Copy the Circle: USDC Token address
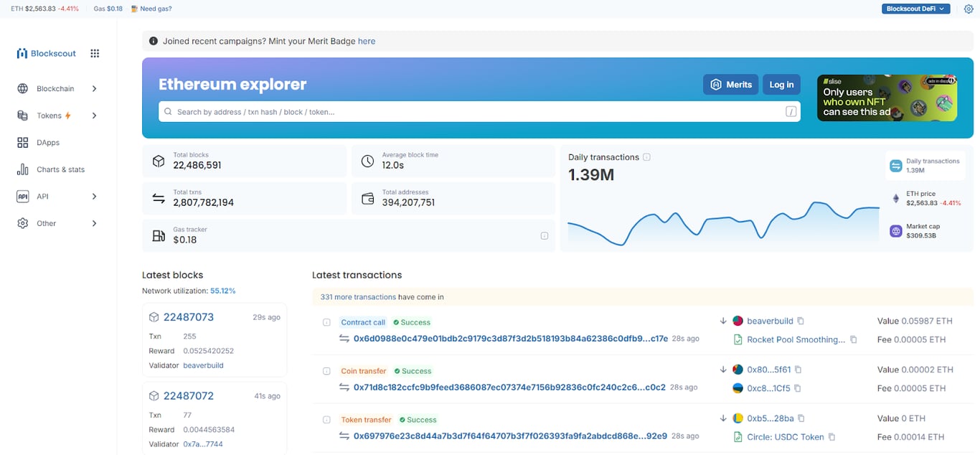The height and width of the screenshot is (455, 980). click(831, 437)
